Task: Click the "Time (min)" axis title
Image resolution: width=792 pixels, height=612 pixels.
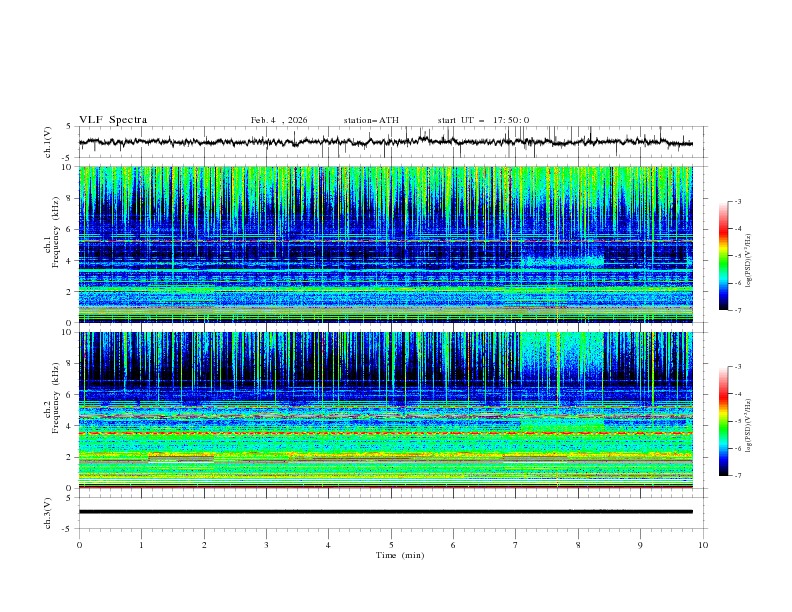Action: 400,555
